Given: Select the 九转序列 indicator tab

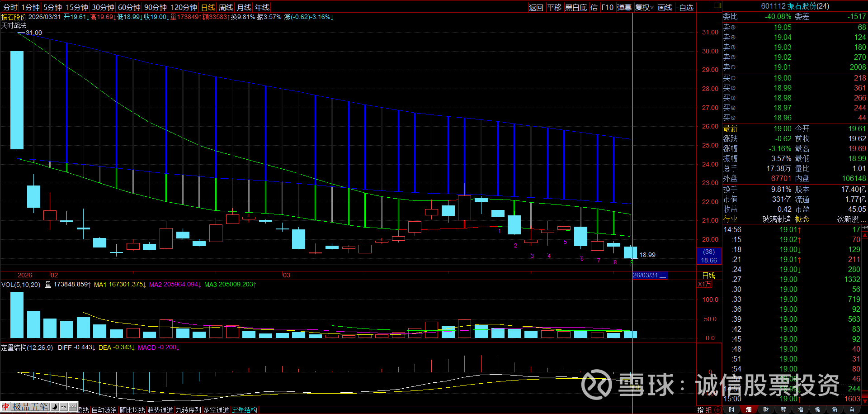Looking at the screenshot, I should coord(188,410).
